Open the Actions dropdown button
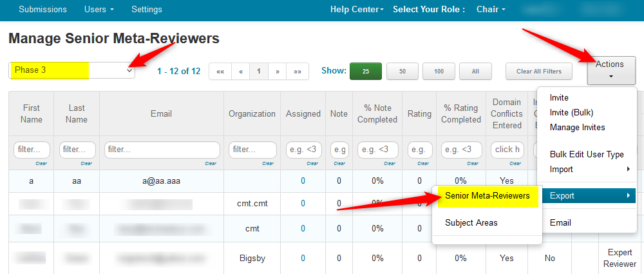The height and width of the screenshot is (274, 644). coord(609,70)
